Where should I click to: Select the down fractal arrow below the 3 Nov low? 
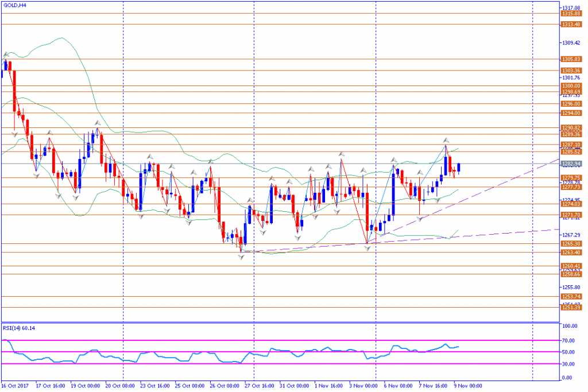pyautogui.click(x=367, y=248)
